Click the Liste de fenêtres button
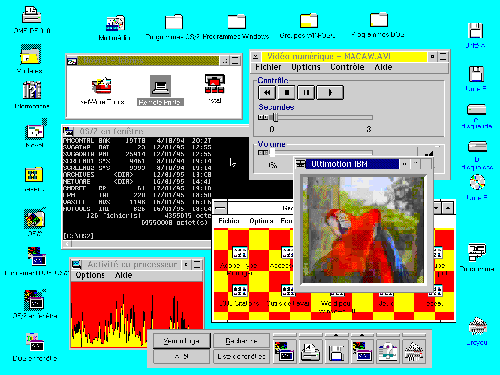The width and height of the screenshot is (500, 375). coord(241,356)
